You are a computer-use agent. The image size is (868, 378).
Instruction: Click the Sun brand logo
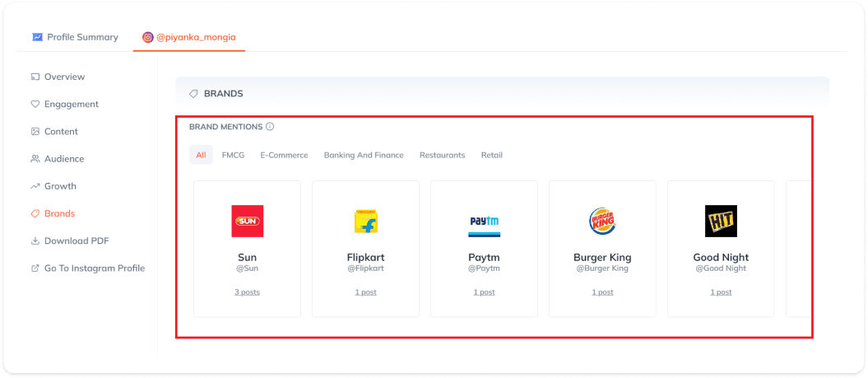(247, 221)
